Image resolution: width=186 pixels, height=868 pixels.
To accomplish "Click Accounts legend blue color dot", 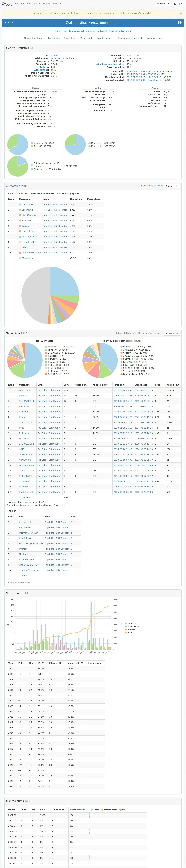I will [x=32, y=143].
